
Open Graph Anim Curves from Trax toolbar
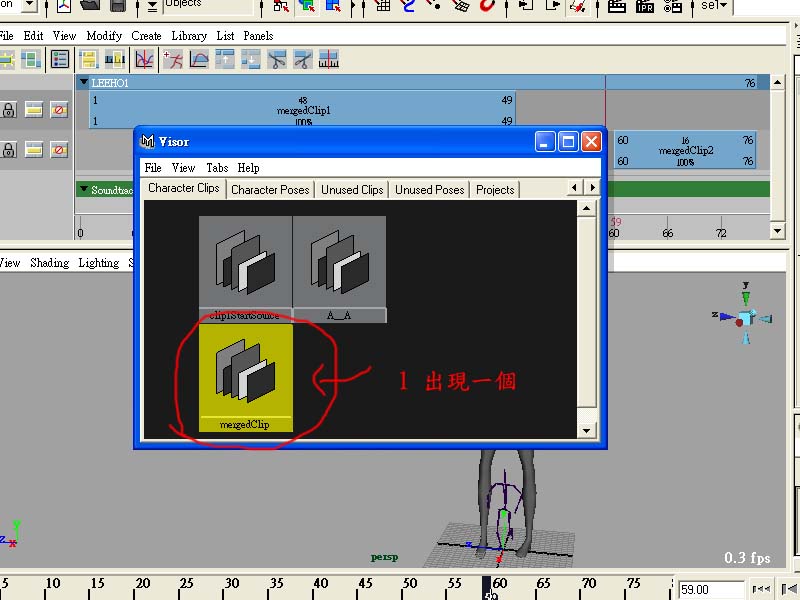coord(144,60)
